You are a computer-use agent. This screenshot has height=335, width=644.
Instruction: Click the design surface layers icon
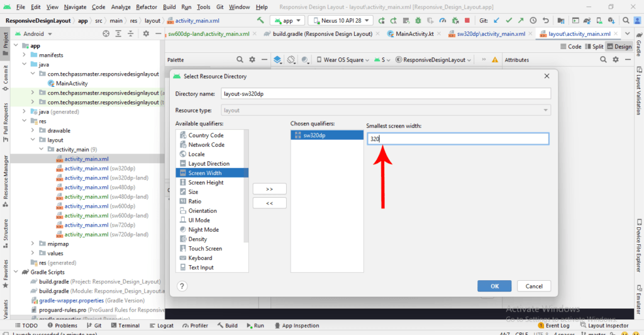coord(277,60)
